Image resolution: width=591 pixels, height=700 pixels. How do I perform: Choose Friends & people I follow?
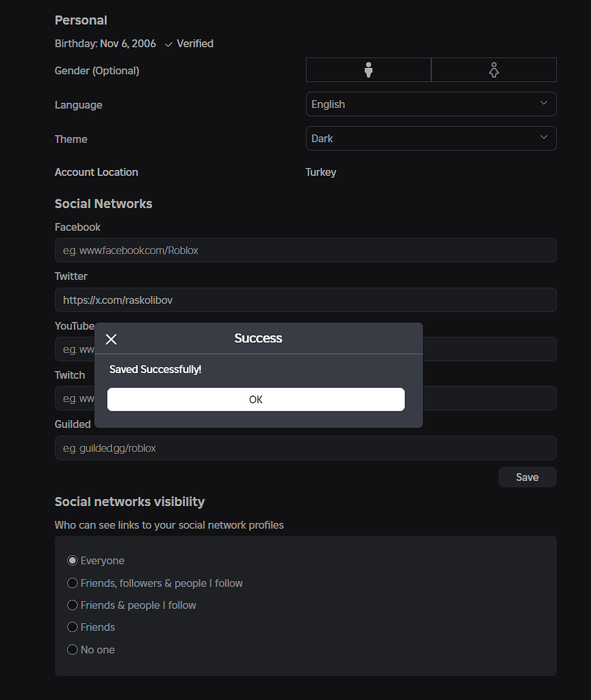tap(72, 605)
